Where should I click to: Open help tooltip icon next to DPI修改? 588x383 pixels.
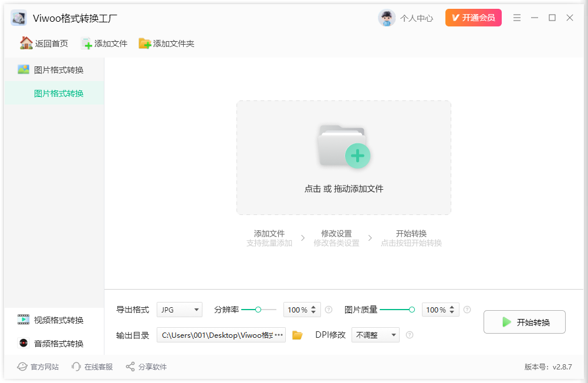[x=410, y=335]
